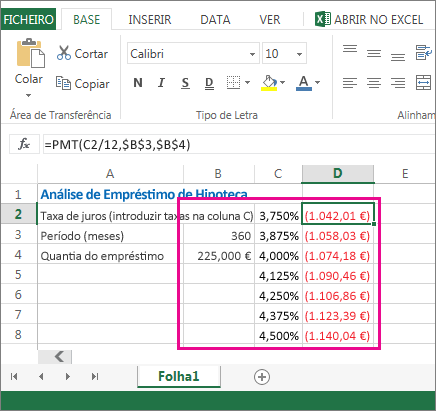Switch to the INSERIR ribbon tab

tap(150, 20)
